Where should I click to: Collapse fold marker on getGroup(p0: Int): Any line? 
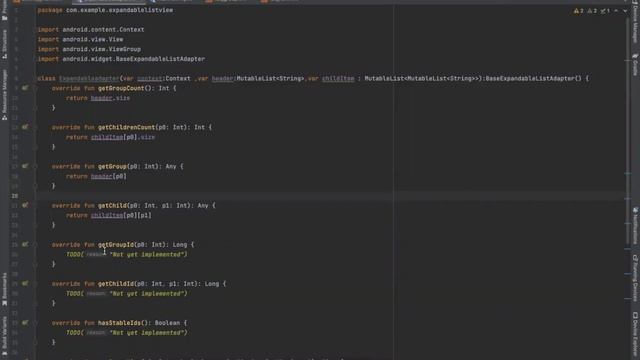coord(36,167)
